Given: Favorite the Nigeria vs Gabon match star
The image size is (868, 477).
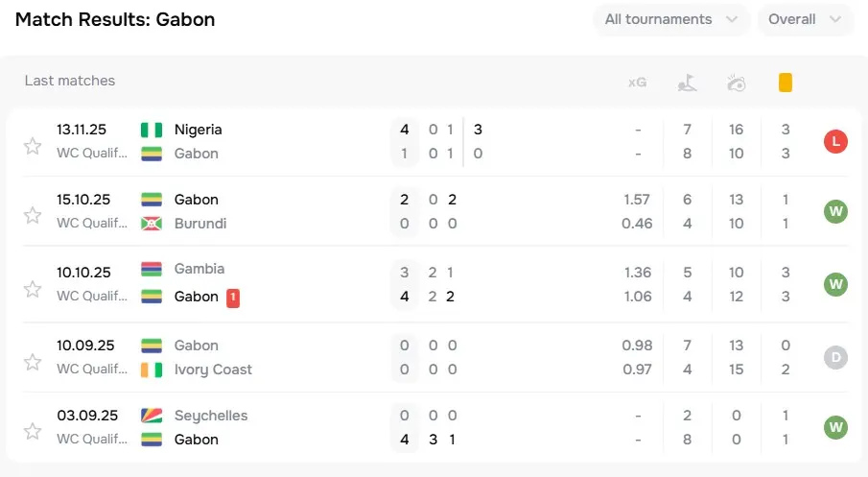Looking at the screenshot, I should click(x=33, y=146).
